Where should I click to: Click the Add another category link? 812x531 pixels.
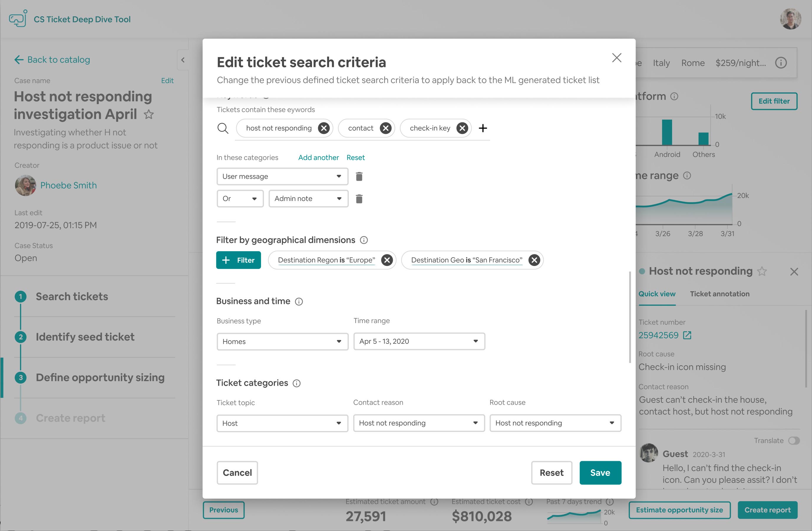[x=318, y=157]
